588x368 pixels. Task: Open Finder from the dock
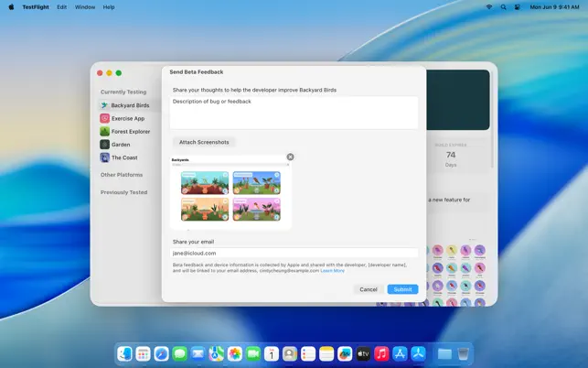point(125,353)
